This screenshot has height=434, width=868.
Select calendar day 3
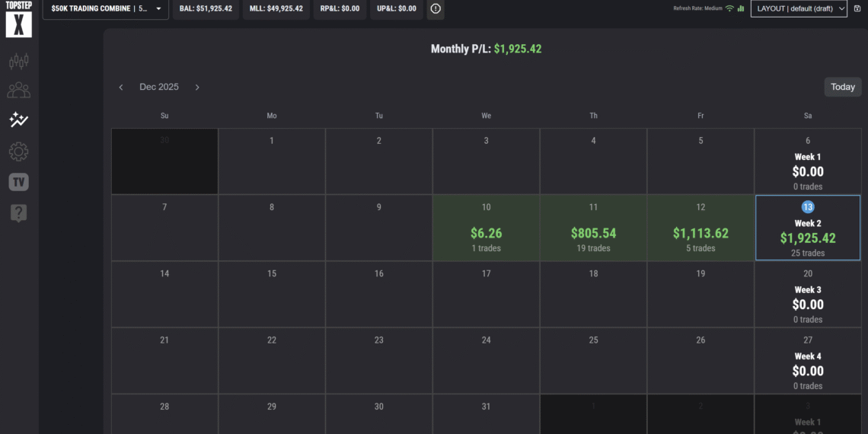click(x=486, y=161)
